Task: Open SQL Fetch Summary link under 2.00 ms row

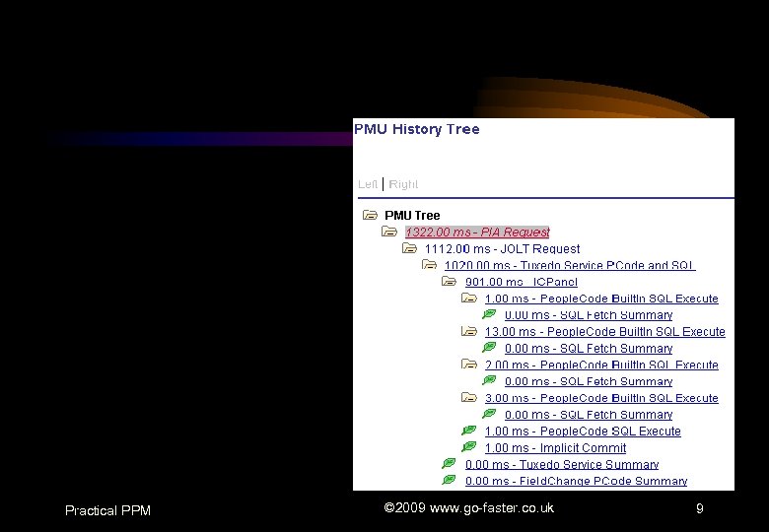Action: (x=589, y=381)
